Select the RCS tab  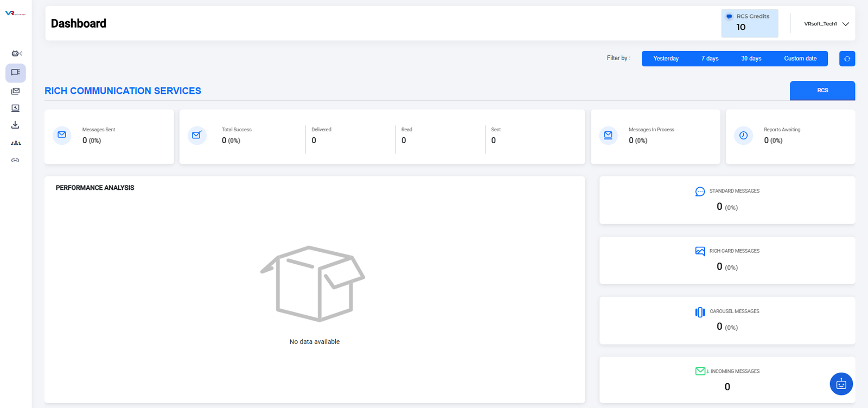tap(822, 91)
